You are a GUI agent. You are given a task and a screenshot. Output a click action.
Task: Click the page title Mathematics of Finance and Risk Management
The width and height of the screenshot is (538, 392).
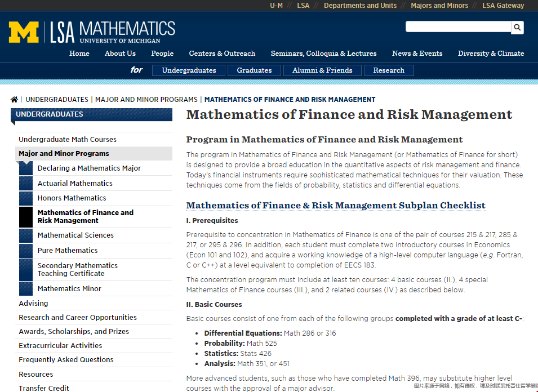[349, 114]
